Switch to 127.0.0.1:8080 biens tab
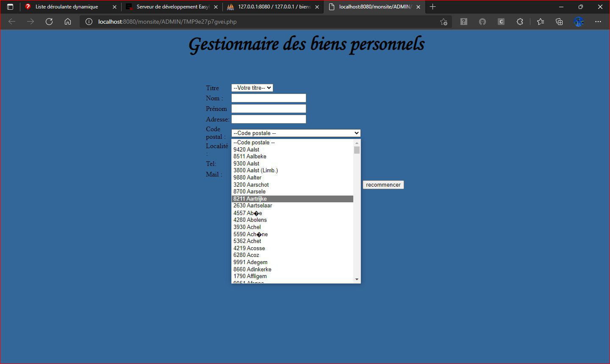The image size is (610, 364). 274,7
